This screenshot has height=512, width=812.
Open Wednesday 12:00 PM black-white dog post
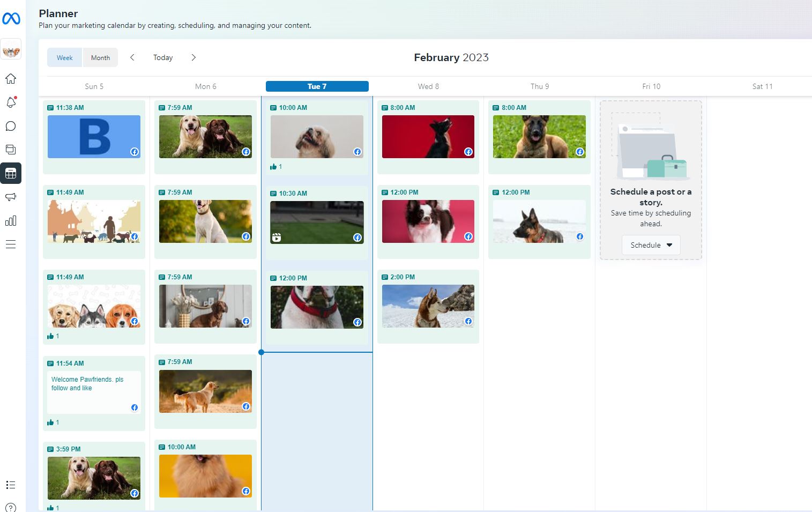(x=428, y=221)
